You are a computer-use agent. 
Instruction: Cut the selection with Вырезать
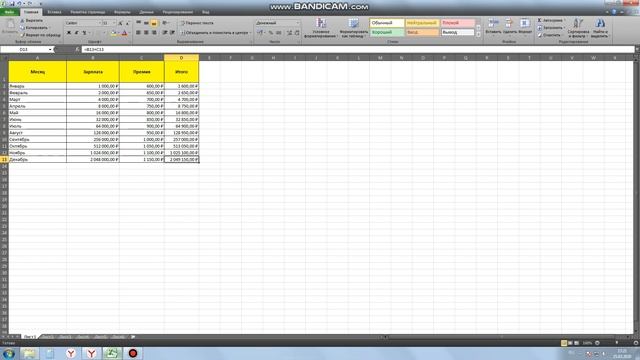[31, 20]
